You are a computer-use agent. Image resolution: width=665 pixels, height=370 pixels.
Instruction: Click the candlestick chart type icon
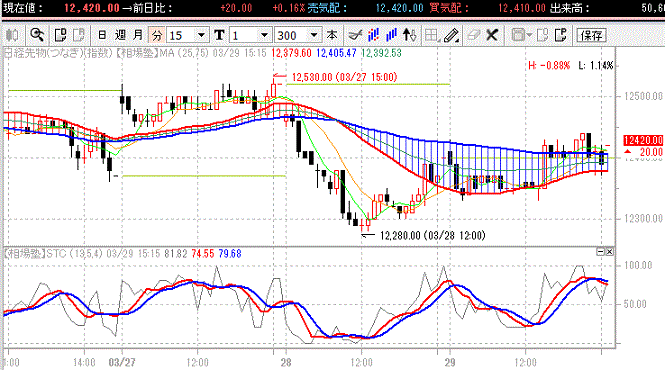[12, 35]
